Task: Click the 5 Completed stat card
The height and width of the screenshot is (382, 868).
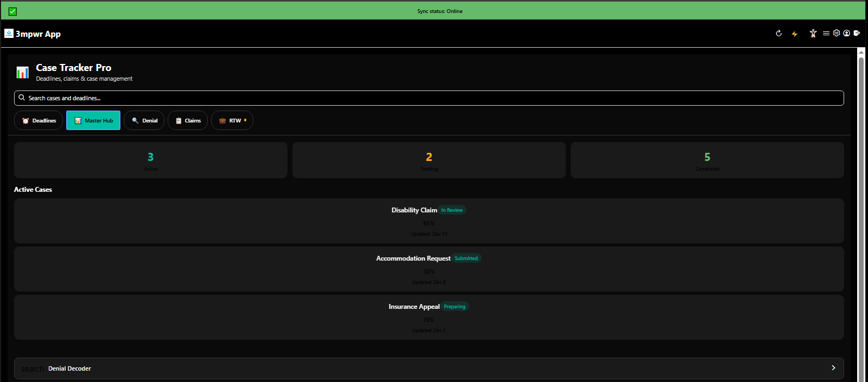Action: point(707,160)
